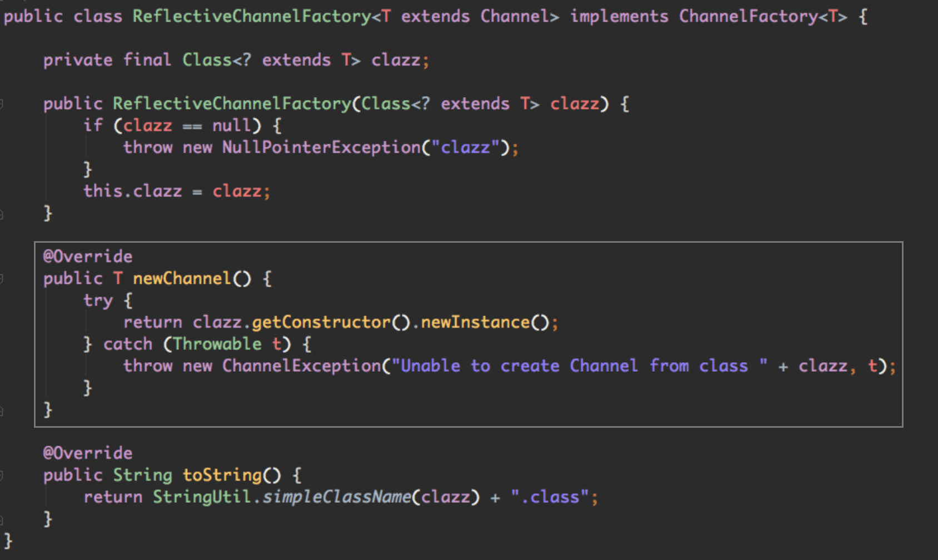The width and height of the screenshot is (938, 560).
Task: Click the ".class" string literal
Action: coord(550,497)
